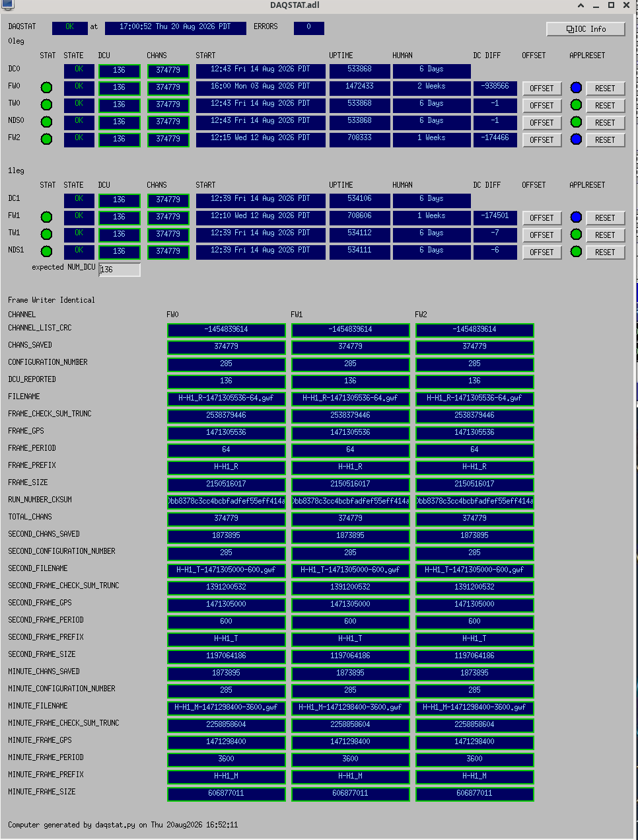Click FW0 HUMAN uptime 2 Weeks
This screenshot has height=840, width=638.
[x=431, y=87]
